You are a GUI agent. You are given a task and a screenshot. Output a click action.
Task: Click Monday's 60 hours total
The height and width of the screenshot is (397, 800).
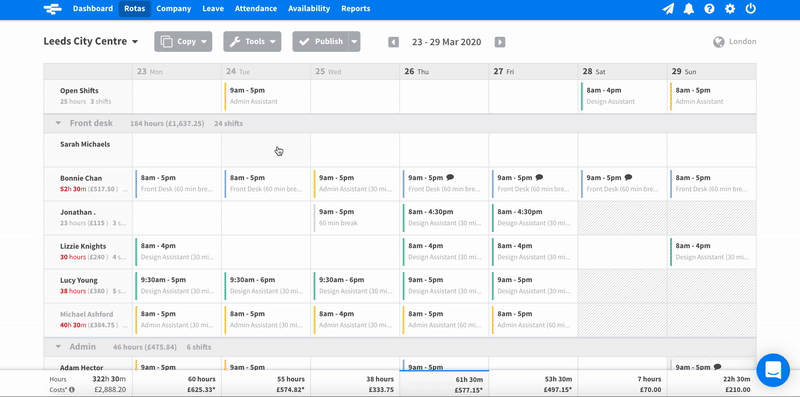[201, 379]
